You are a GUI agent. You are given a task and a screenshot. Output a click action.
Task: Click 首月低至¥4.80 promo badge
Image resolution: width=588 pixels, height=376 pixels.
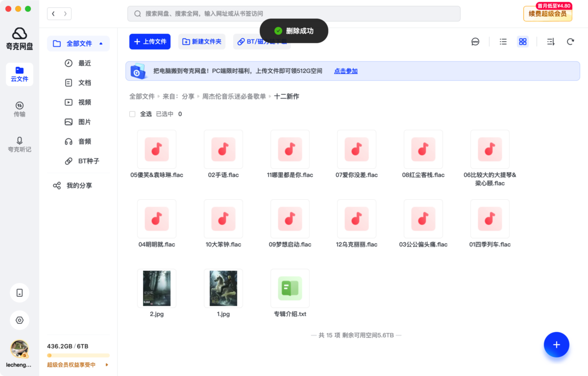pos(554,6)
